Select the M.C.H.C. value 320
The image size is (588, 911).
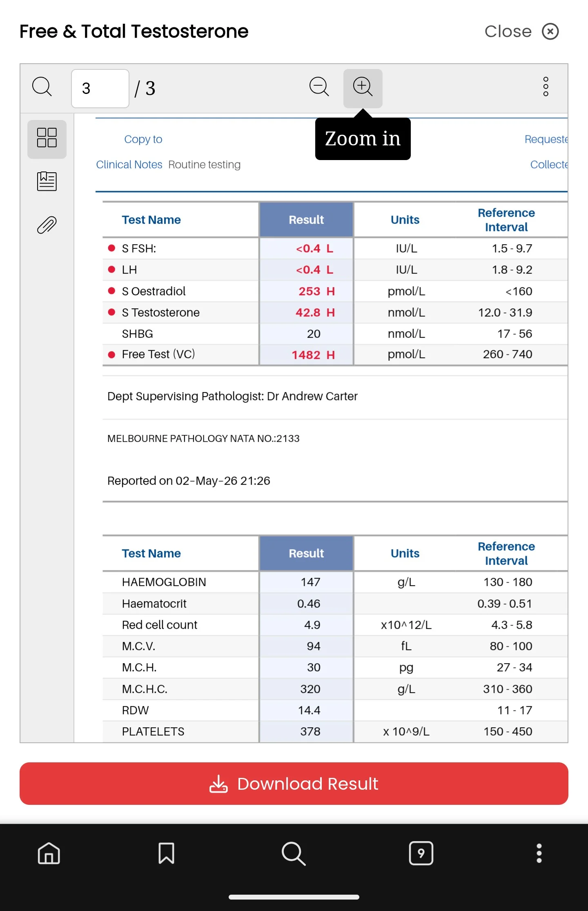click(310, 689)
